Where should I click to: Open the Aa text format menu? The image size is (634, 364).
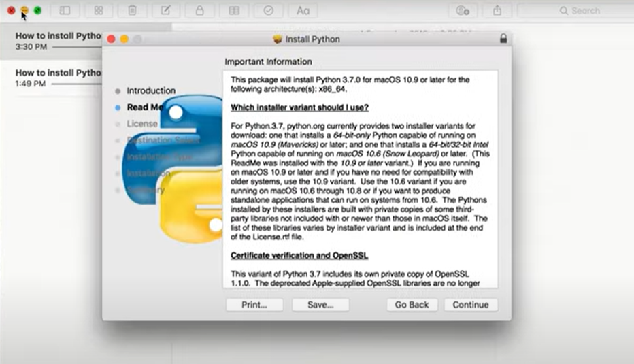[x=303, y=10]
